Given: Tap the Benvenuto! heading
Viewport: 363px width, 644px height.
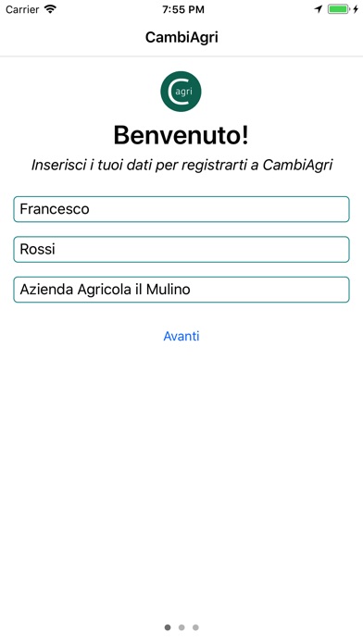Looking at the screenshot, I should point(181,135).
